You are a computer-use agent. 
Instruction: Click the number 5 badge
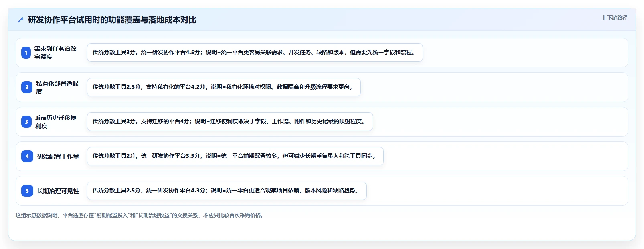pos(27,191)
